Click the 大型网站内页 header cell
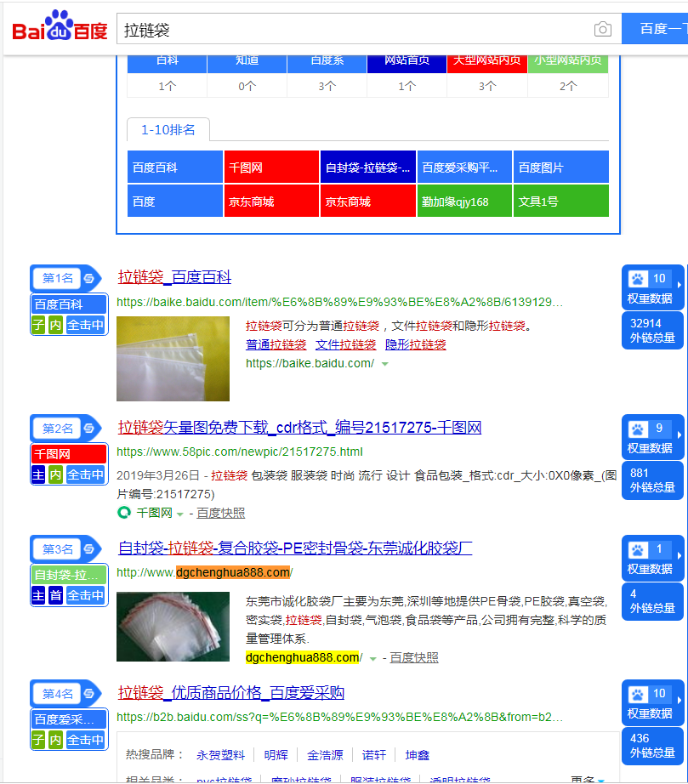 click(x=487, y=63)
